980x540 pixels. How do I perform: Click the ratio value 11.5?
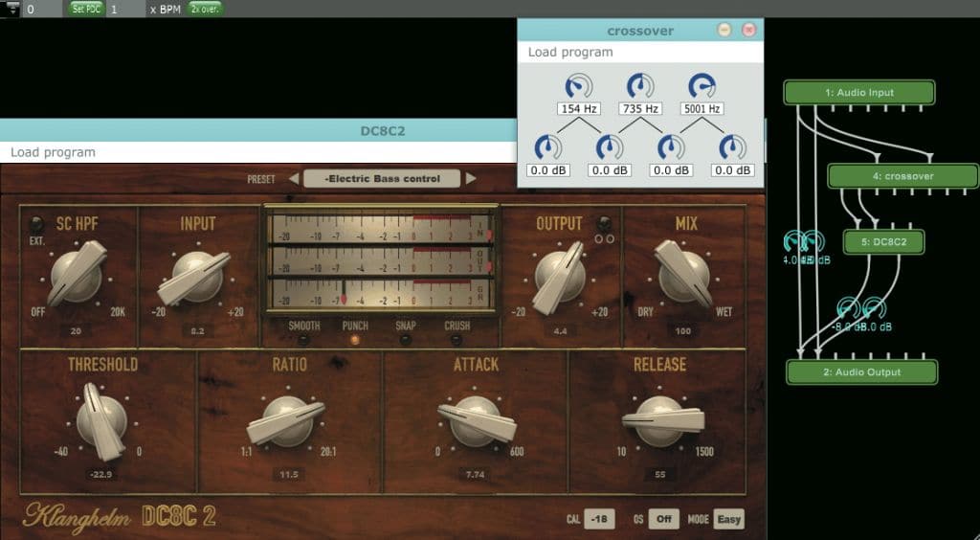pyautogui.click(x=289, y=474)
